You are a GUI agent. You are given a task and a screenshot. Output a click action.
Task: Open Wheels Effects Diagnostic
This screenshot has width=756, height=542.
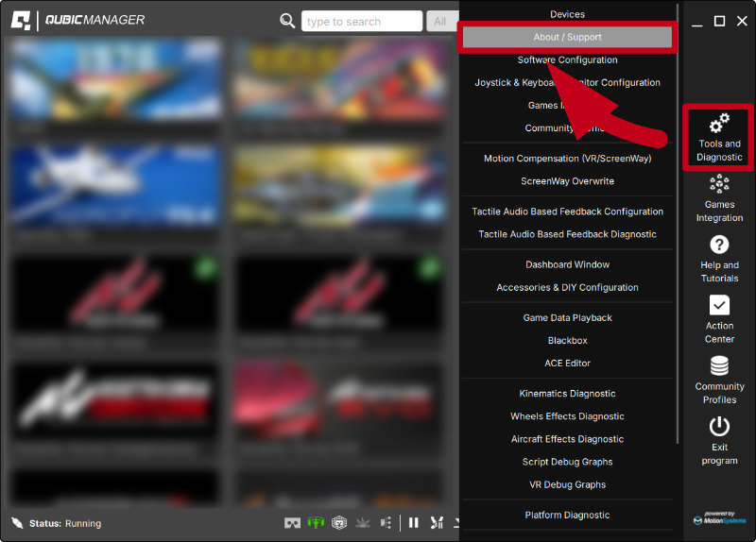point(567,416)
